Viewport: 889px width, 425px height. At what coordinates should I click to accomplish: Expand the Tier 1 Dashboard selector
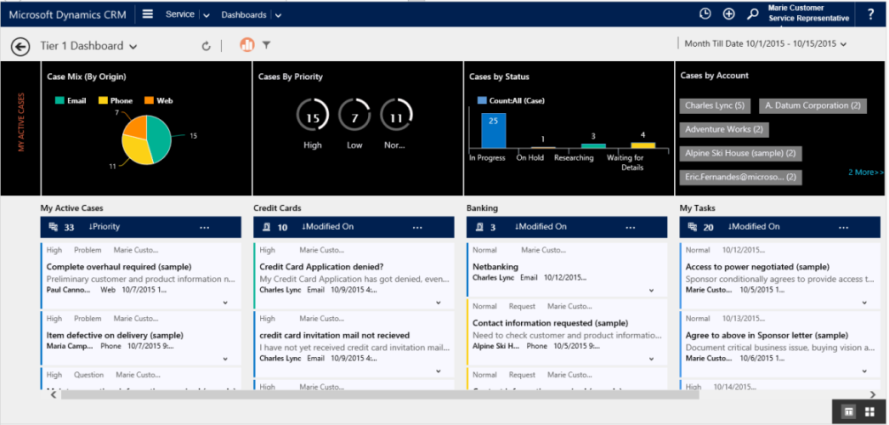133,46
